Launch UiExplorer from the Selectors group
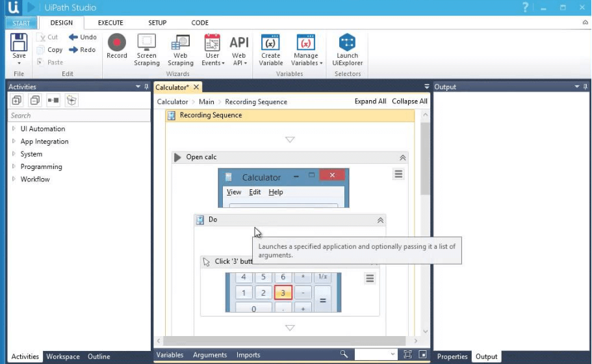592x364 pixels. [348, 50]
